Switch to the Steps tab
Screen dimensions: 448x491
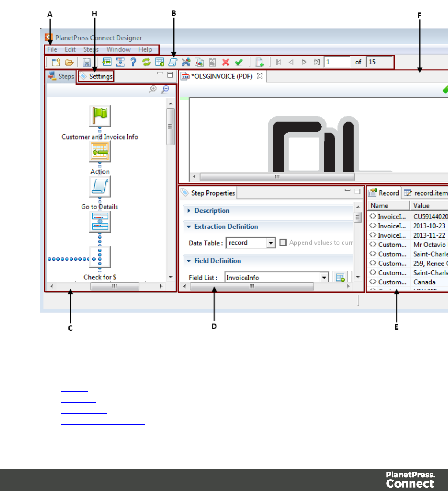coord(61,76)
